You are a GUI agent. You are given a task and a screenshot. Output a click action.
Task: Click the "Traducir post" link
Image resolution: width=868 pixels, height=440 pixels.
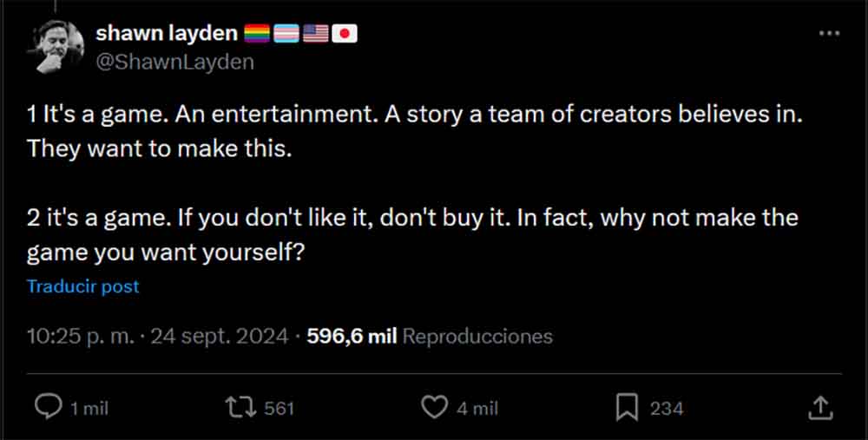pyautogui.click(x=83, y=286)
